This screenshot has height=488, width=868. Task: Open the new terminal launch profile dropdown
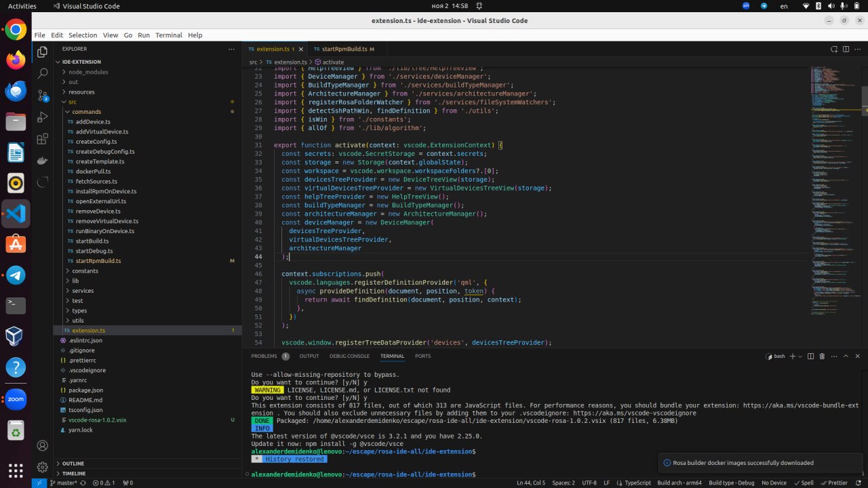[x=800, y=356]
